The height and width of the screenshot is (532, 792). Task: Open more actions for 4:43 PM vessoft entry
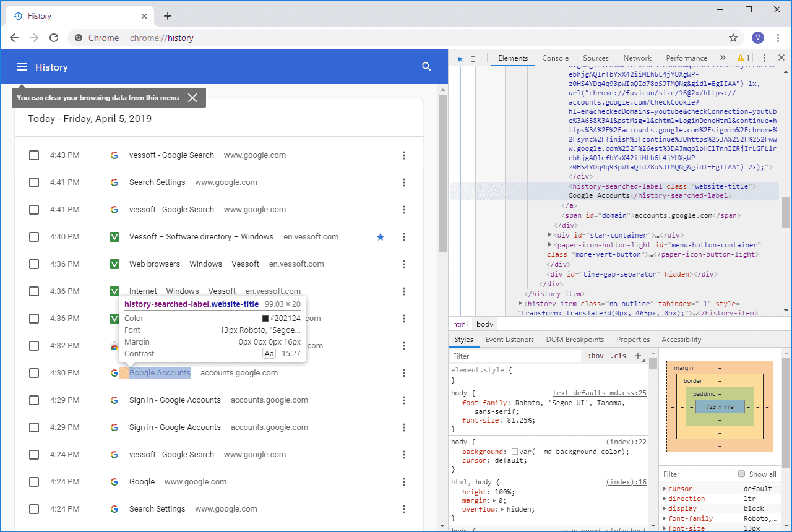pyautogui.click(x=404, y=155)
